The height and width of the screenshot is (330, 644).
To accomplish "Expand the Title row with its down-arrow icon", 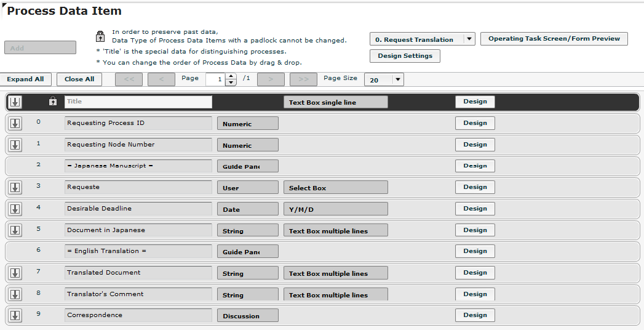I will point(15,102).
